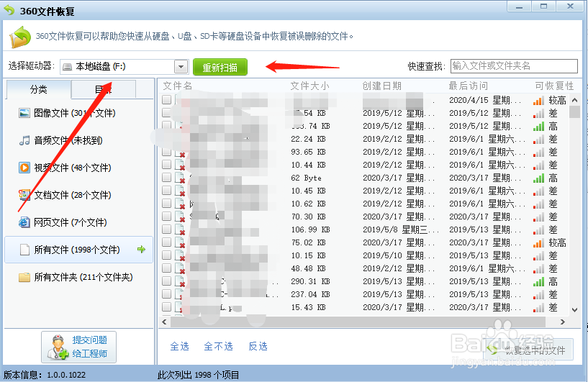Close the 360文件恢复 window
This screenshot has height=382, width=588.
pos(571,6)
